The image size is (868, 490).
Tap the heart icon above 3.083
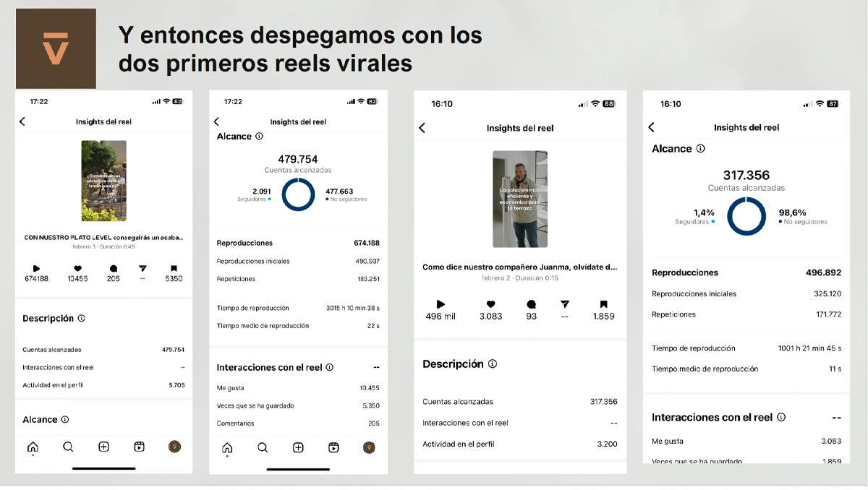click(x=490, y=304)
